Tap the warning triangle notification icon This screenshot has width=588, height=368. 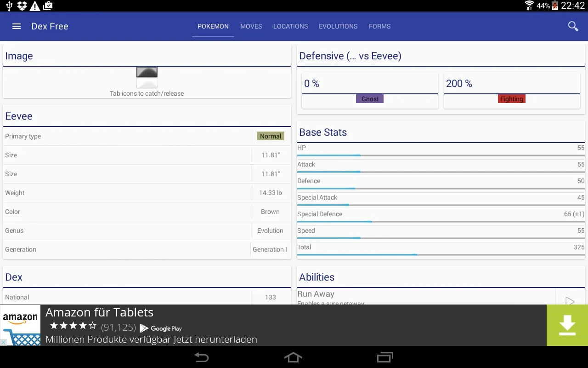tap(34, 6)
